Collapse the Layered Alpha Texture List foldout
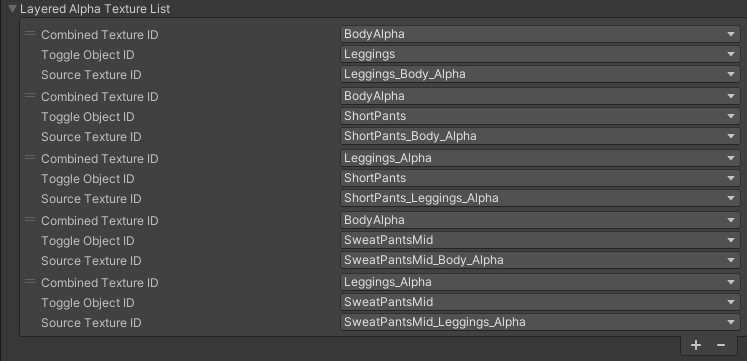The width and height of the screenshot is (747, 361). coord(13,9)
